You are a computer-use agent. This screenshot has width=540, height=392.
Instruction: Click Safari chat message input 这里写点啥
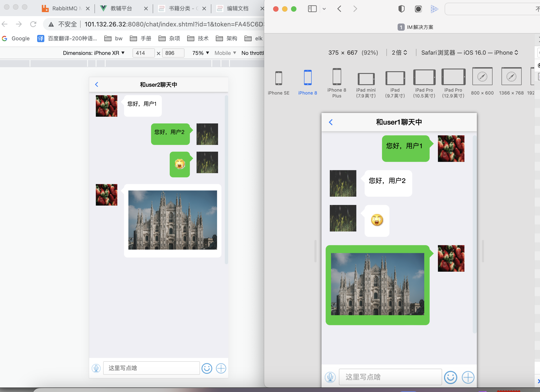[390, 377]
